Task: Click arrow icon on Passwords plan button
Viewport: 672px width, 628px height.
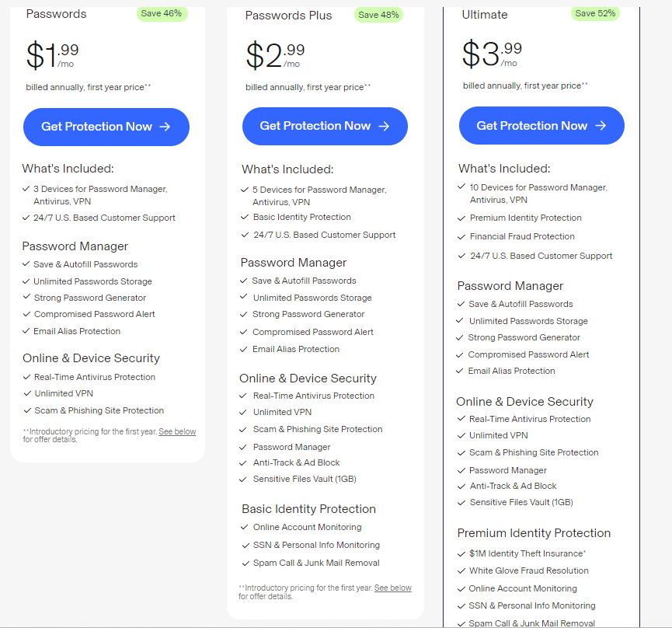Action: click(x=165, y=127)
